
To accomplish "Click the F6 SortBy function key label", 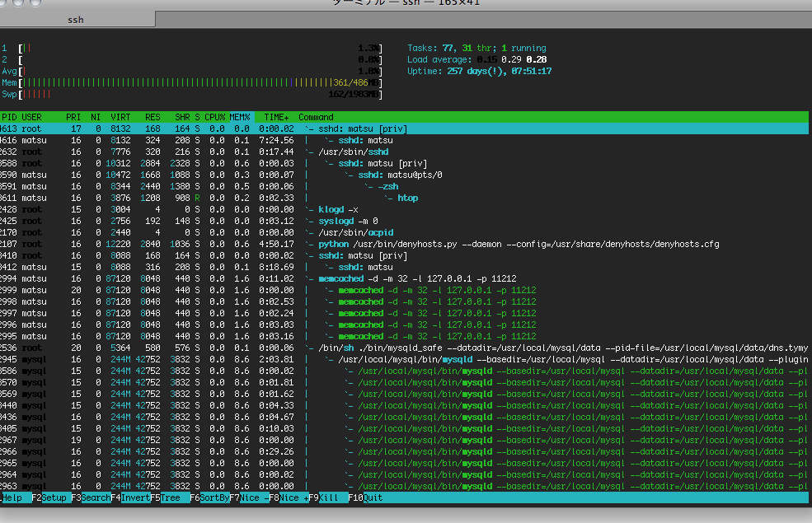I will pyautogui.click(x=209, y=497).
